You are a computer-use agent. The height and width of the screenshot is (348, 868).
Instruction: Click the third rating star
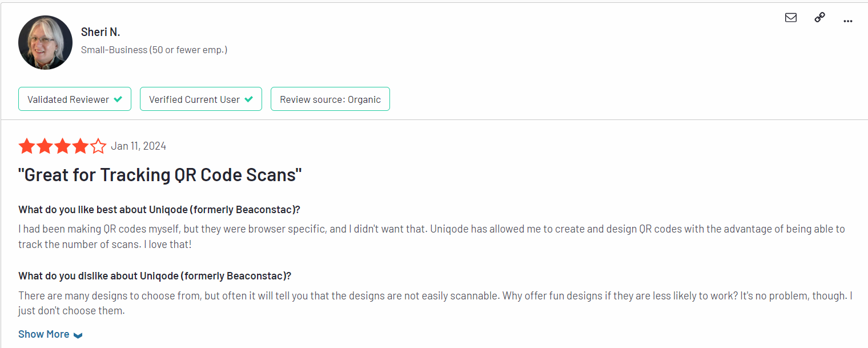pyautogui.click(x=62, y=146)
